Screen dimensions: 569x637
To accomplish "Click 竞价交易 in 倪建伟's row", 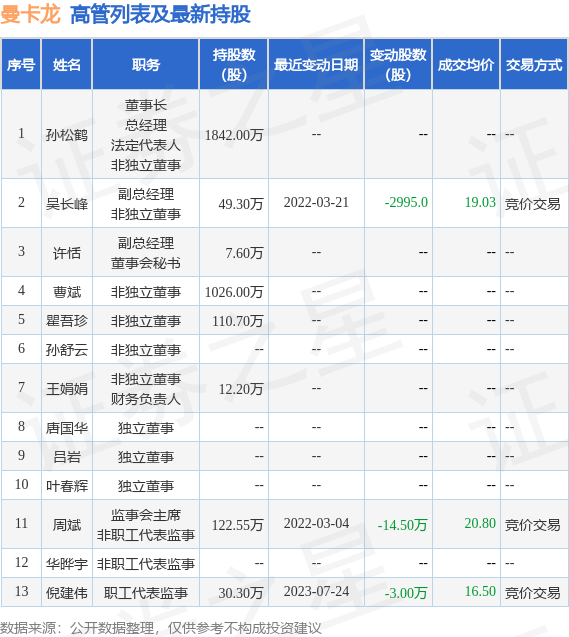I will pos(532,593).
